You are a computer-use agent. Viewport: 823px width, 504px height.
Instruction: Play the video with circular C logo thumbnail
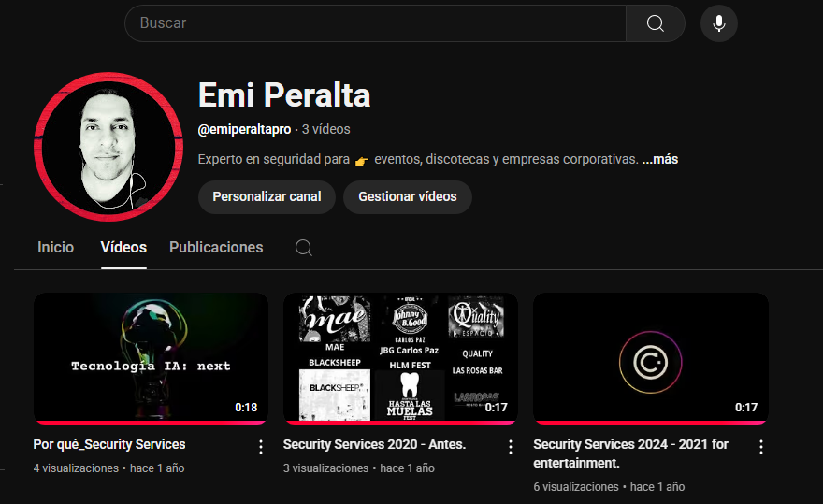[x=650, y=358]
